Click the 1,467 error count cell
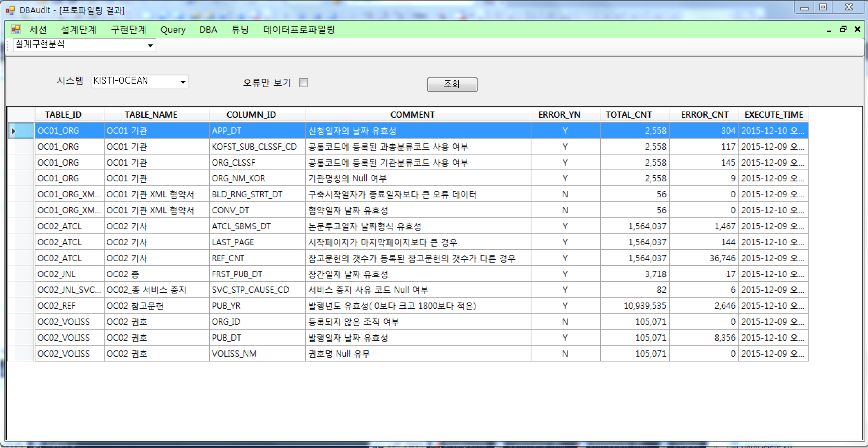Viewport: 868px width, 448px height. coord(704,226)
